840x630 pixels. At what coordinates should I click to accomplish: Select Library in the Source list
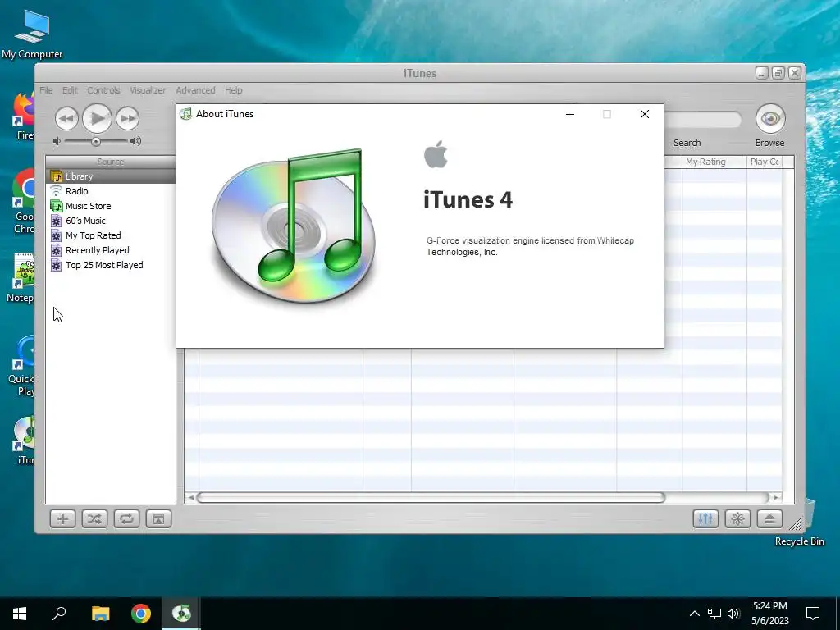pyautogui.click(x=111, y=176)
